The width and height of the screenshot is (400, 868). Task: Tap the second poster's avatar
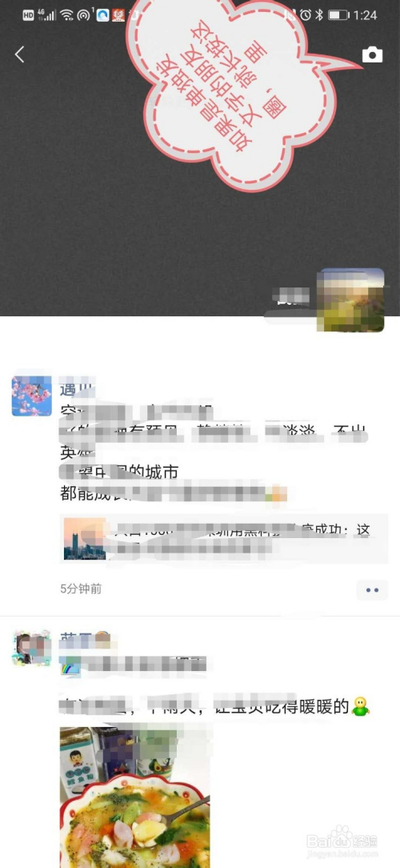[x=31, y=647]
